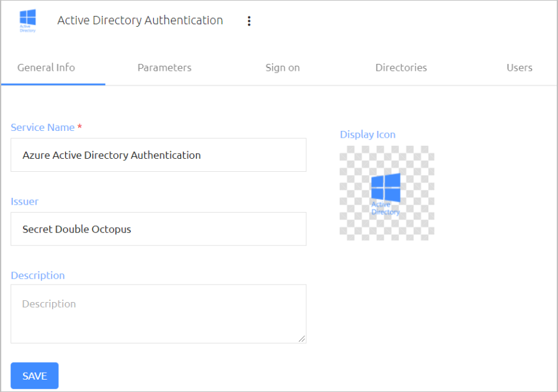
Task: Click the Issuer label
Action: click(25, 202)
